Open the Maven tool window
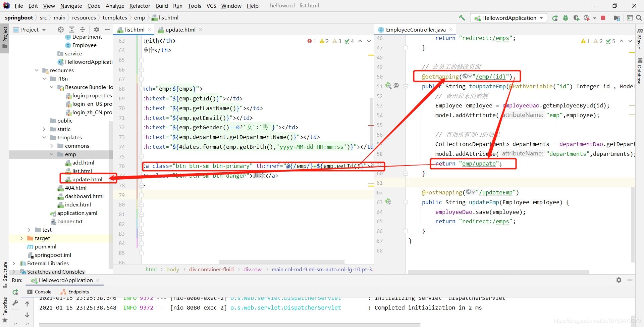Image resolution: width=644 pixels, height=327 pixels. [640, 39]
